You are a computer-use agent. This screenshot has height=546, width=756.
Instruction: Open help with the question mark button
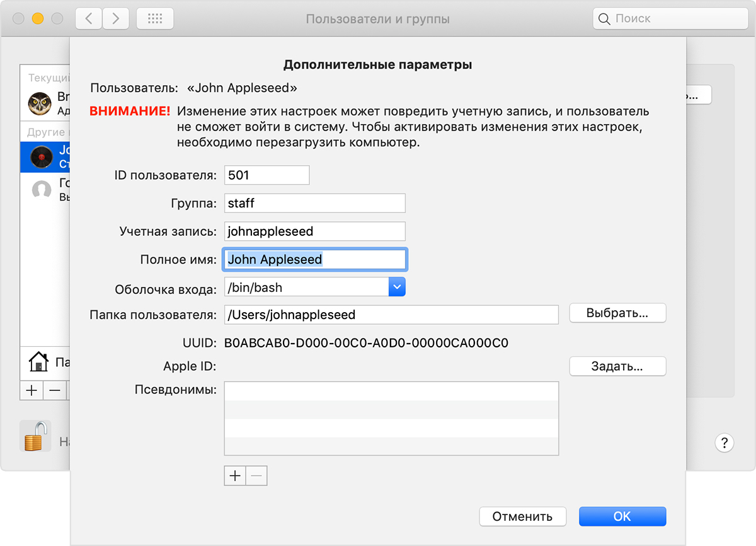pyautogui.click(x=724, y=442)
